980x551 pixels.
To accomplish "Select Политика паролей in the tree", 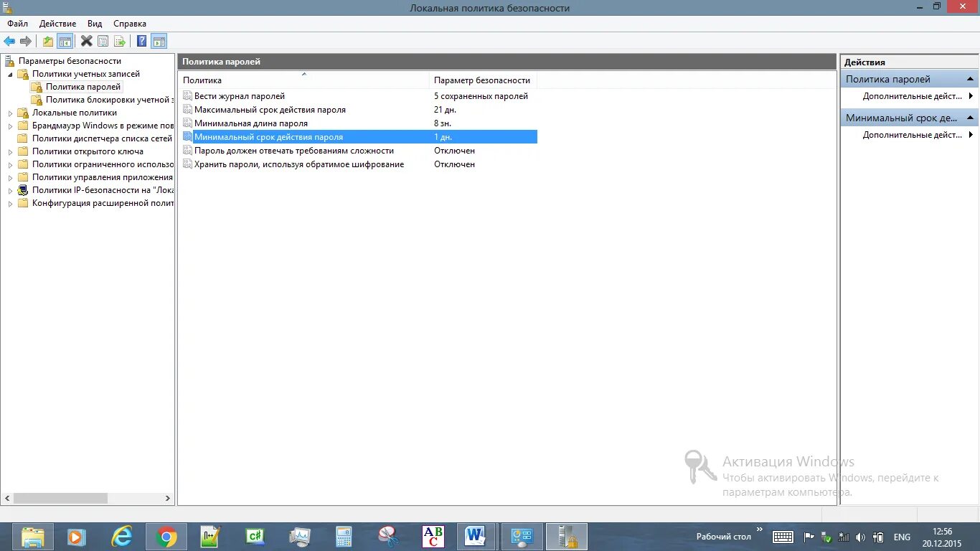I will tap(83, 87).
